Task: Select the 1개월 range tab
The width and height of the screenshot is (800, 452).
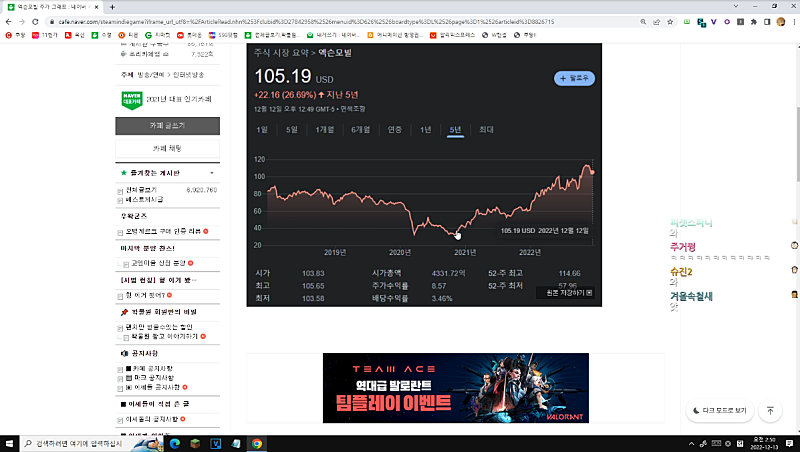Action: tap(324, 130)
